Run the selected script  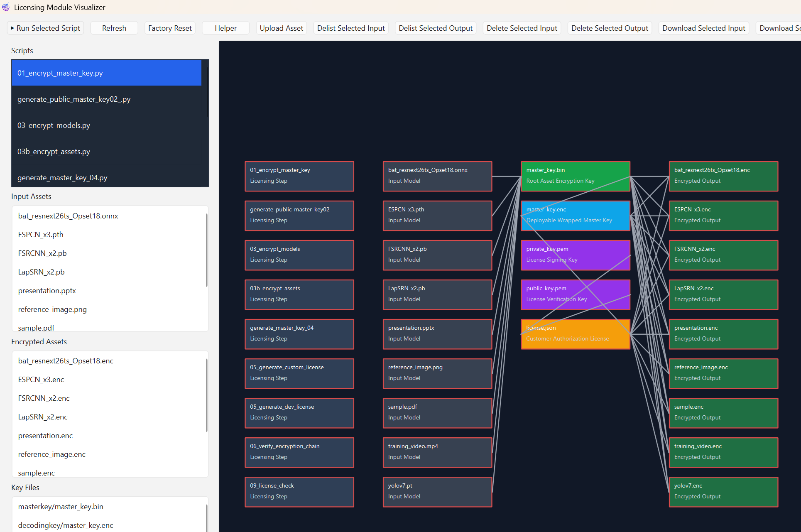46,28
